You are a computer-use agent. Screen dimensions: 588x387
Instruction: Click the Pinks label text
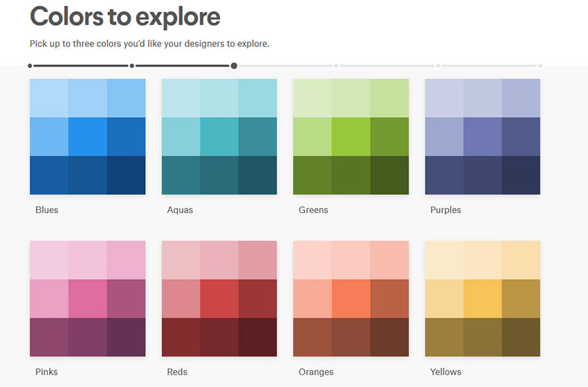coord(46,372)
